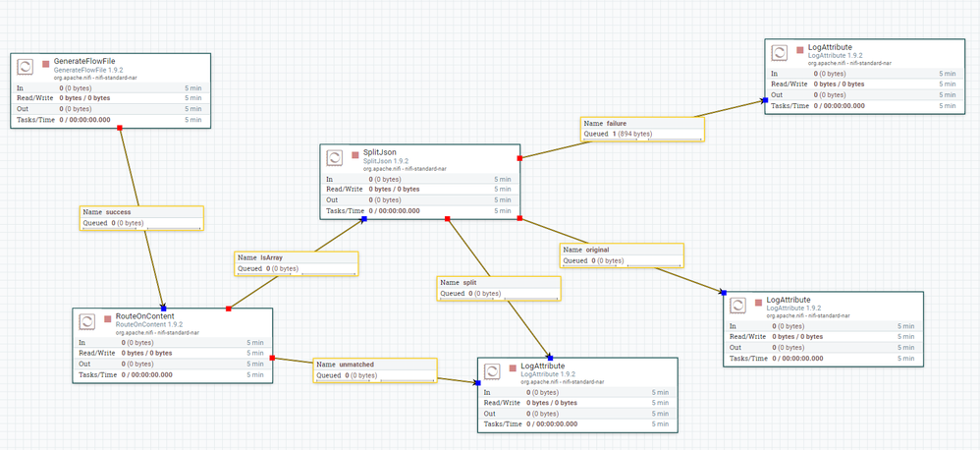Image resolution: width=980 pixels, height=450 pixels.
Task: Click 'Out' row of original-fed LogAttribute
Action: pyautogui.click(x=824, y=348)
